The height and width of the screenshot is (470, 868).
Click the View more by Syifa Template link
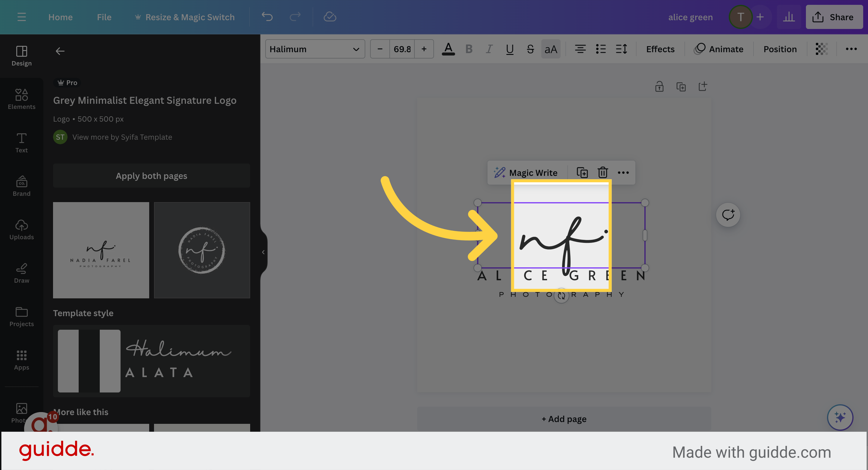point(123,137)
